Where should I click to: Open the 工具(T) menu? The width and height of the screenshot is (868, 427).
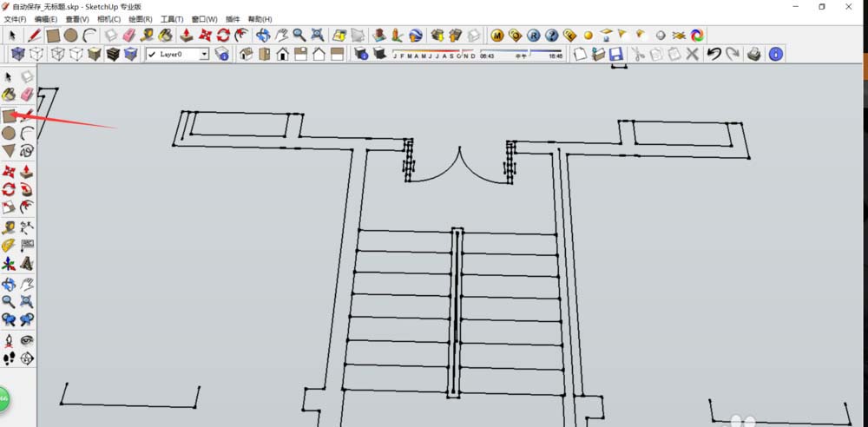click(x=172, y=19)
